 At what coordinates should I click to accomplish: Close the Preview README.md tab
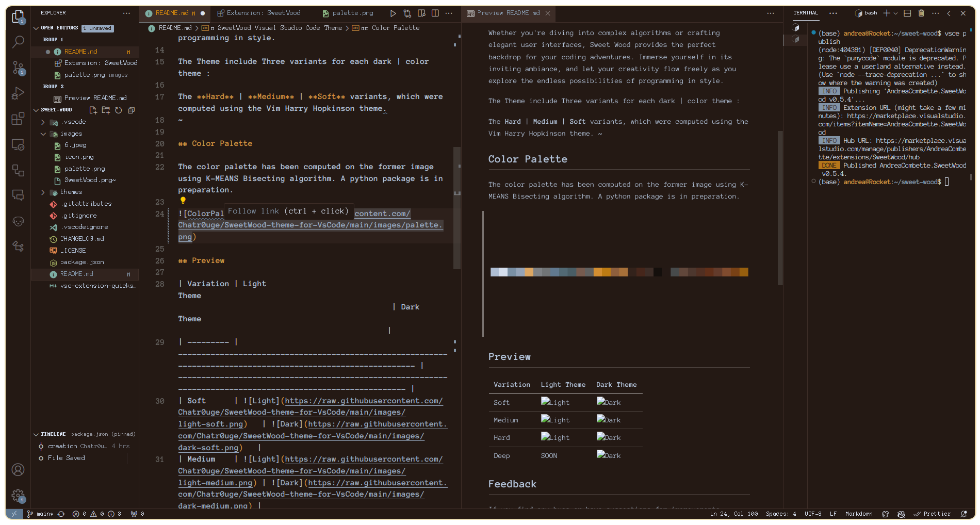[x=548, y=13]
